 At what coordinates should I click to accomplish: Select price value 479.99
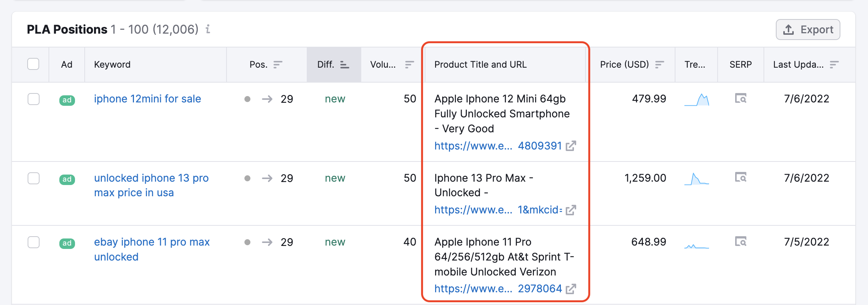[649, 99]
